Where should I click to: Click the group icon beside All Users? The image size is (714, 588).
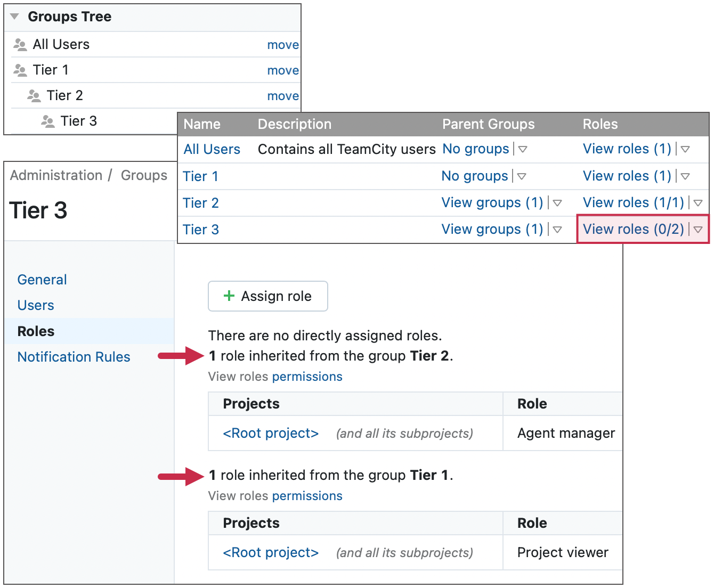20,44
